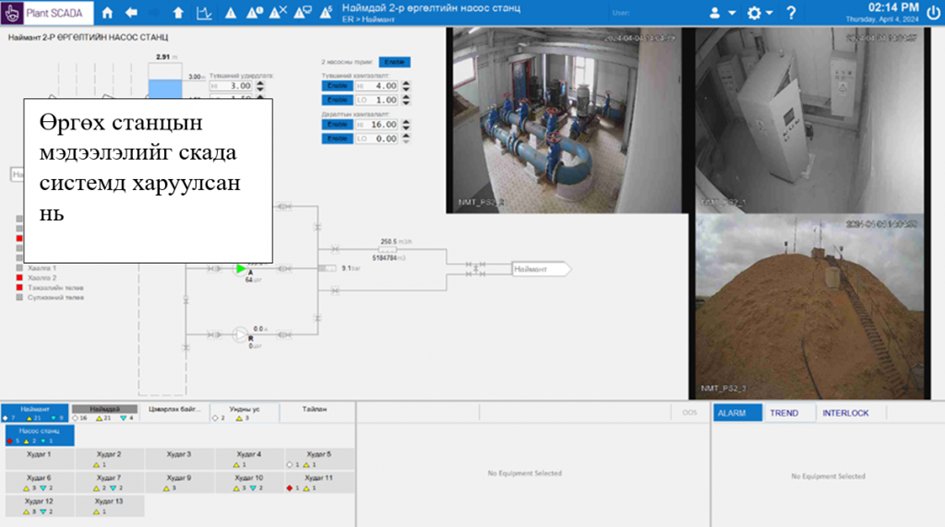Toggle Enable beside the HI 16.00 limit
This screenshot has height=527, width=945.
pyautogui.click(x=337, y=124)
